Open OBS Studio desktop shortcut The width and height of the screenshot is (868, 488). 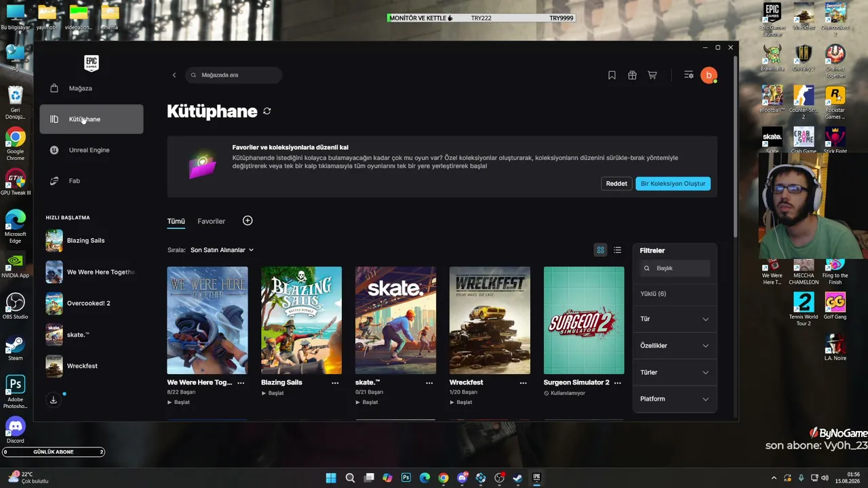[x=15, y=306]
